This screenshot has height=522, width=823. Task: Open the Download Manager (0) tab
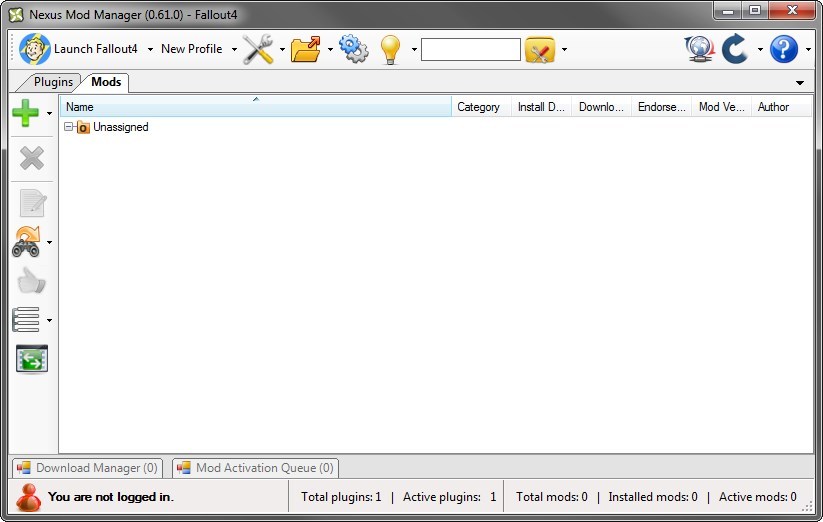(87, 468)
